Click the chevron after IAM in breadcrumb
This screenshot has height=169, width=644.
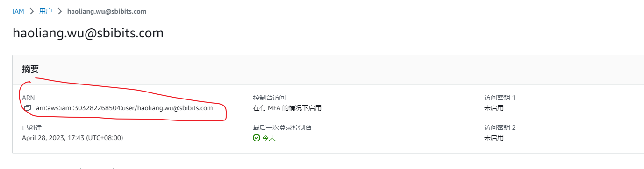point(31,11)
